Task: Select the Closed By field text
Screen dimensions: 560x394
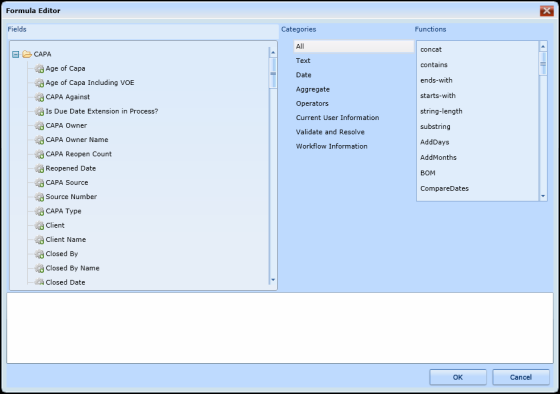Action: pos(62,254)
